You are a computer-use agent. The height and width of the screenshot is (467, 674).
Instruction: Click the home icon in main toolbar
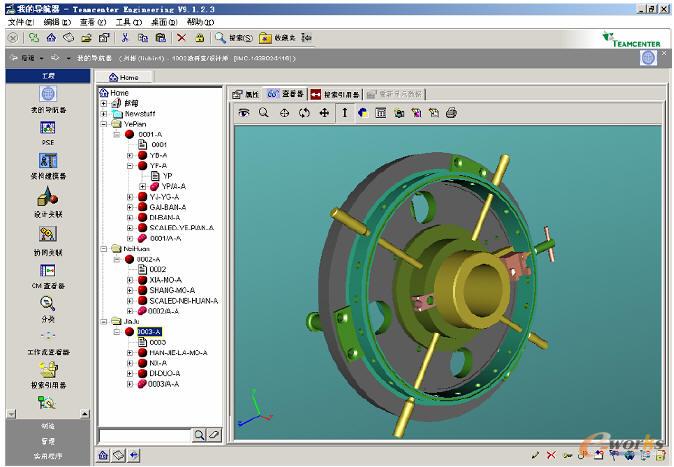51,38
